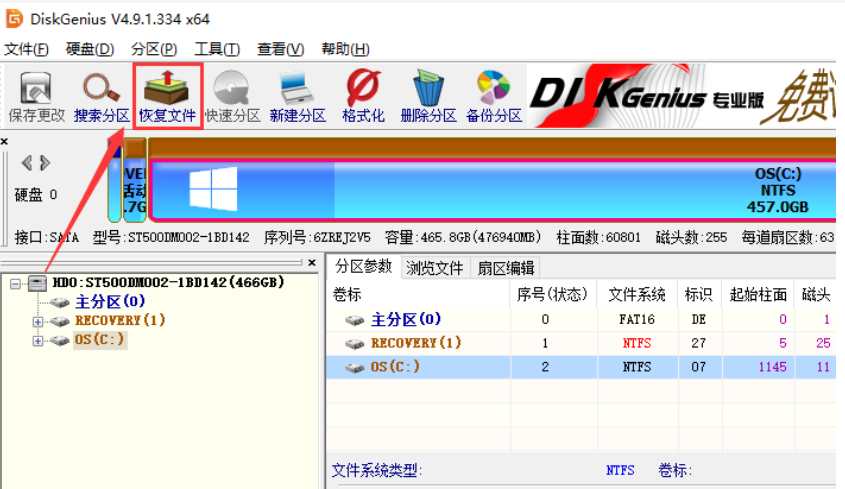
Task: Expand the RECOVERY(1) tree node
Action: (x=38, y=321)
